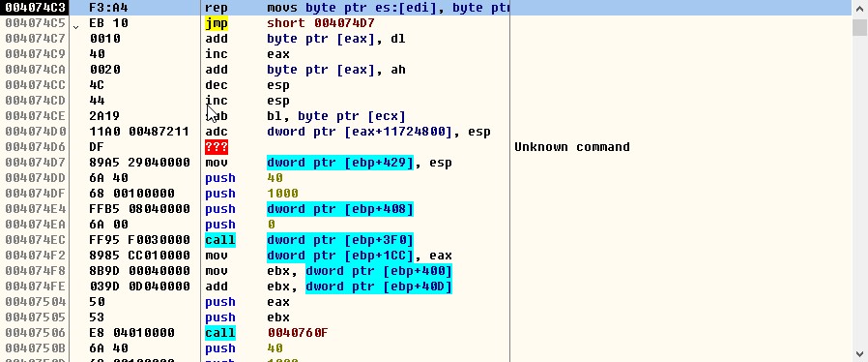Select address 004074D7

[x=35, y=163]
